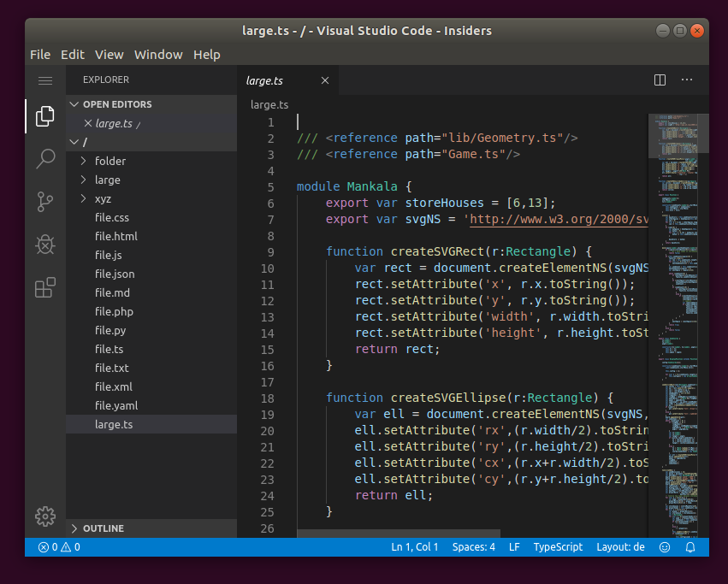Click the errors and warnings count indicator

pyautogui.click(x=59, y=547)
